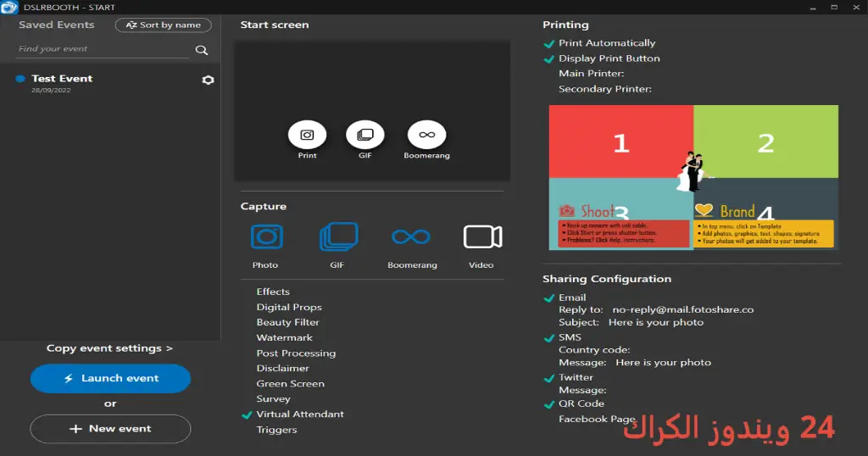The image size is (868, 456).
Task: Open the Disclaimer settings
Action: pyautogui.click(x=283, y=368)
